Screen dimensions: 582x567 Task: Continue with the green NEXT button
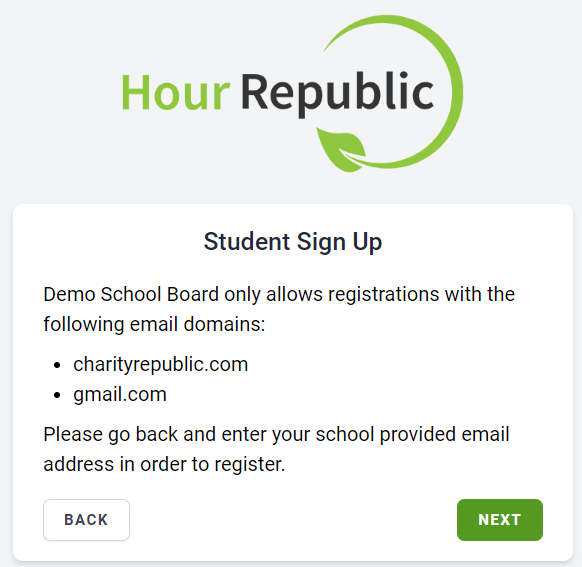[x=500, y=520]
